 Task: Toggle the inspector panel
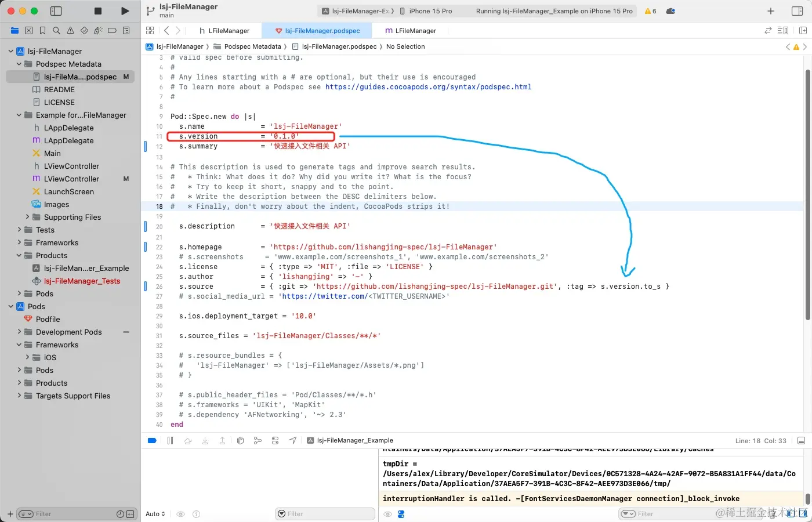pos(797,11)
